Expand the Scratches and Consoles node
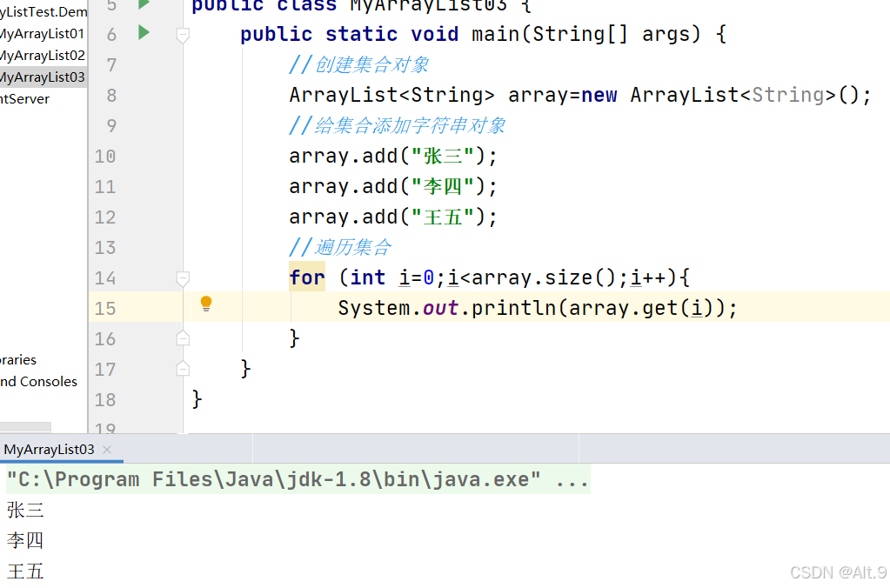The image size is (890, 588). tap(39, 381)
